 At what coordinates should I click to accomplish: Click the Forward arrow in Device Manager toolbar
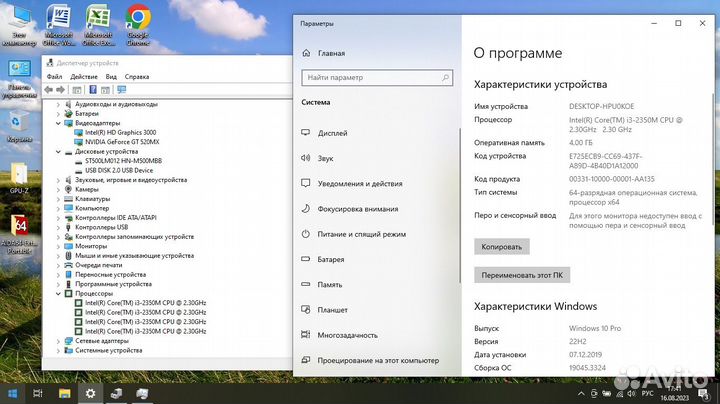[x=60, y=90]
